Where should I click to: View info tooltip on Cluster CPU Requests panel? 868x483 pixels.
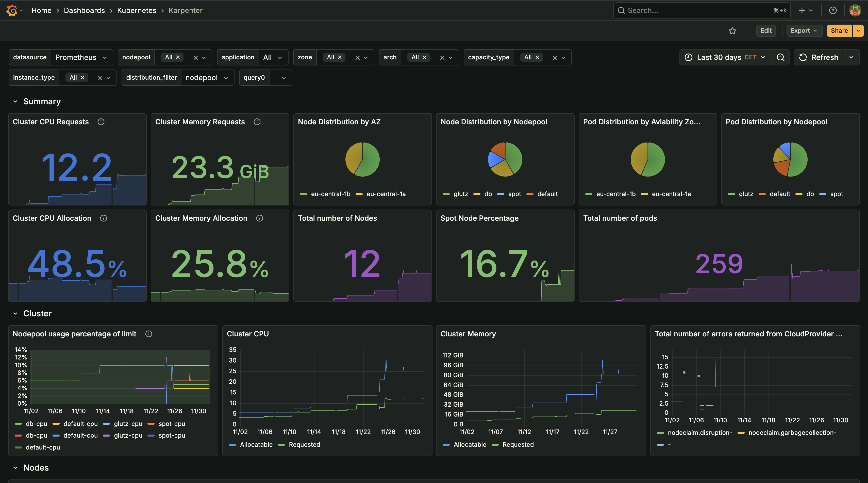[x=101, y=122]
